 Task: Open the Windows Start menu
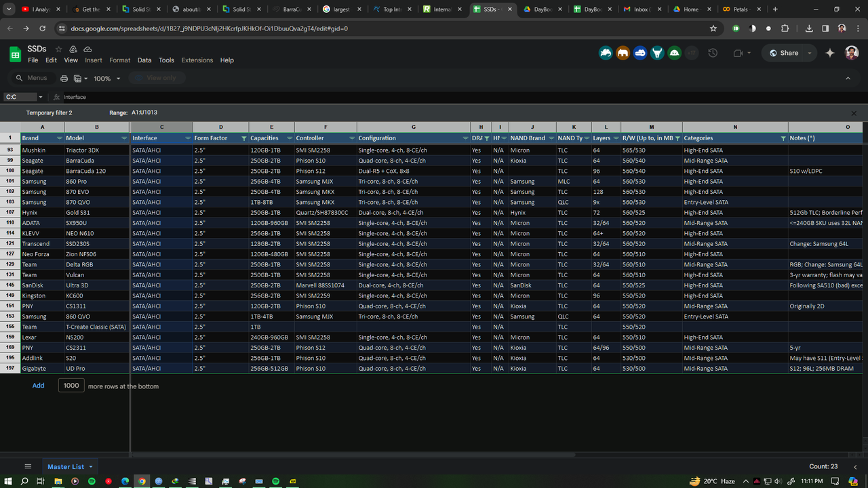click(x=8, y=481)
